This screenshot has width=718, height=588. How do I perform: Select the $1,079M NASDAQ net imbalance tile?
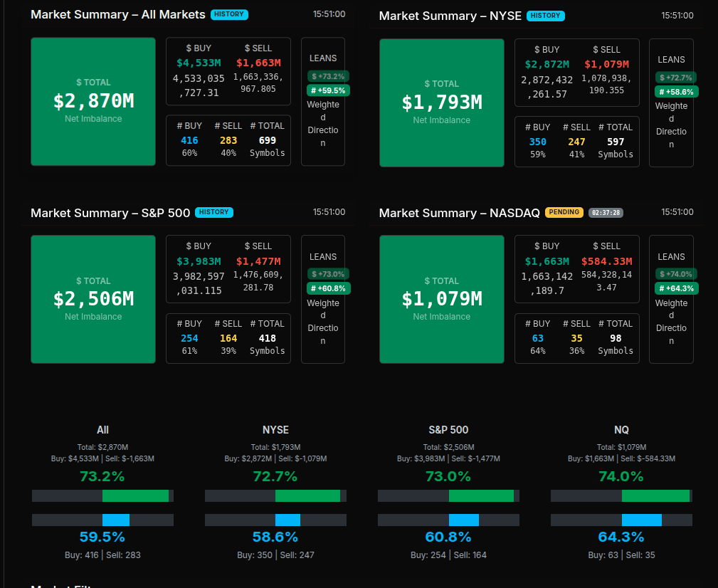(441, 299)
